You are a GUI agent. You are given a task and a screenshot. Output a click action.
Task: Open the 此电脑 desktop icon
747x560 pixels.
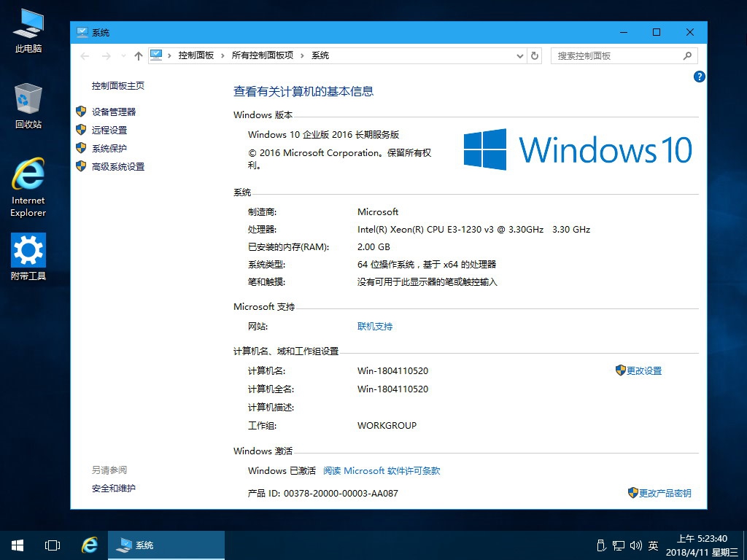click(28, 31)
